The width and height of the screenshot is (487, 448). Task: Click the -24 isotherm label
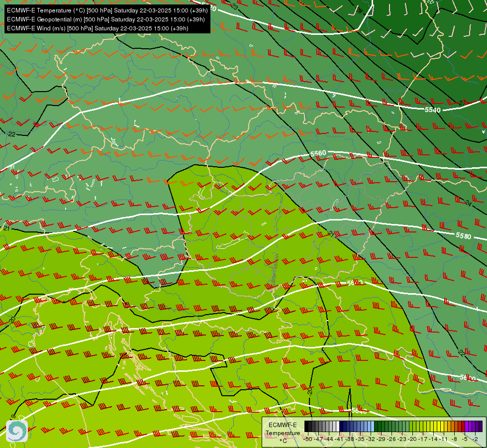coord(468,203)
